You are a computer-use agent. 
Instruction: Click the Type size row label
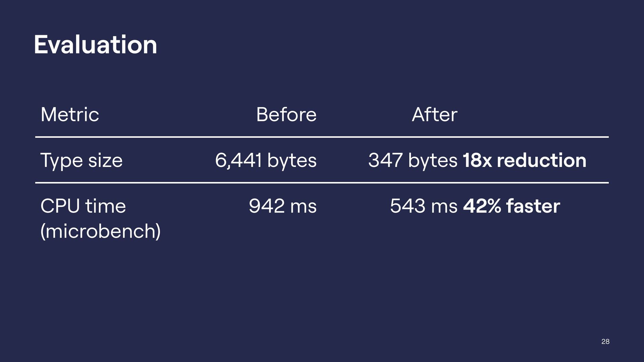[x=82, y=161]
